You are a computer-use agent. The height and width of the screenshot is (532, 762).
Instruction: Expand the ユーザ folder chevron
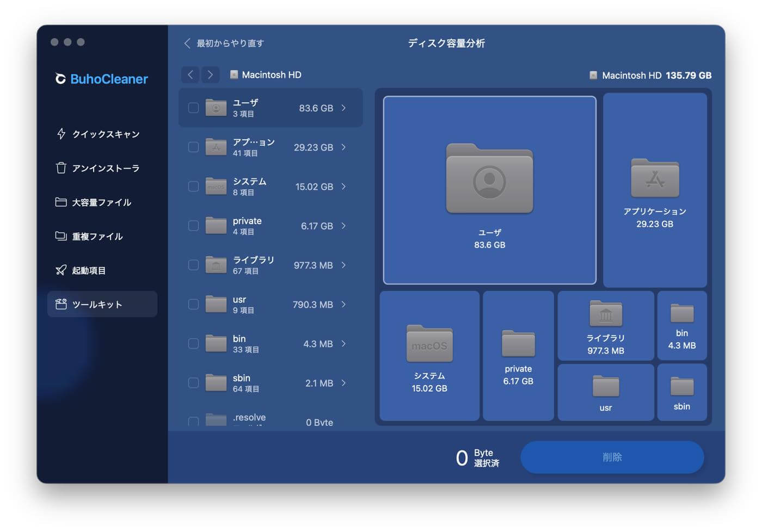point(343,108)
